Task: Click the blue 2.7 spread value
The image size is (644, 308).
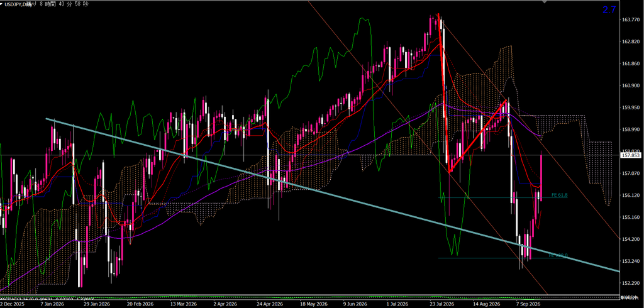Action: (609, 10)
